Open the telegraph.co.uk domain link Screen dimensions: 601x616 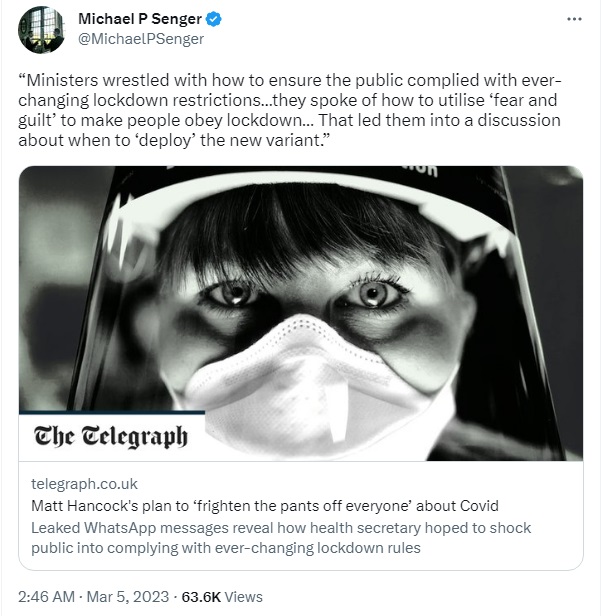(x=84, y=484)
